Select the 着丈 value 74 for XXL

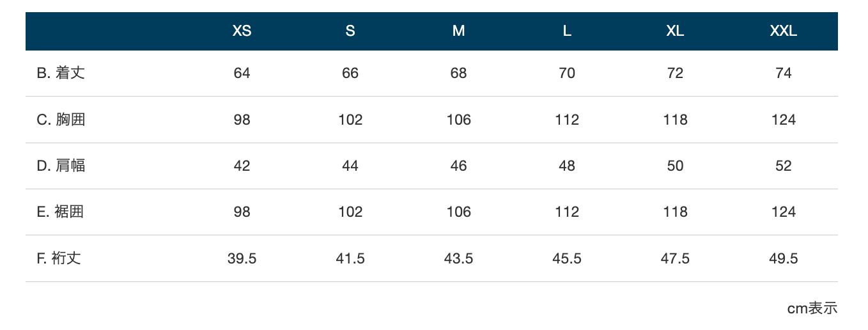point(784,73)
